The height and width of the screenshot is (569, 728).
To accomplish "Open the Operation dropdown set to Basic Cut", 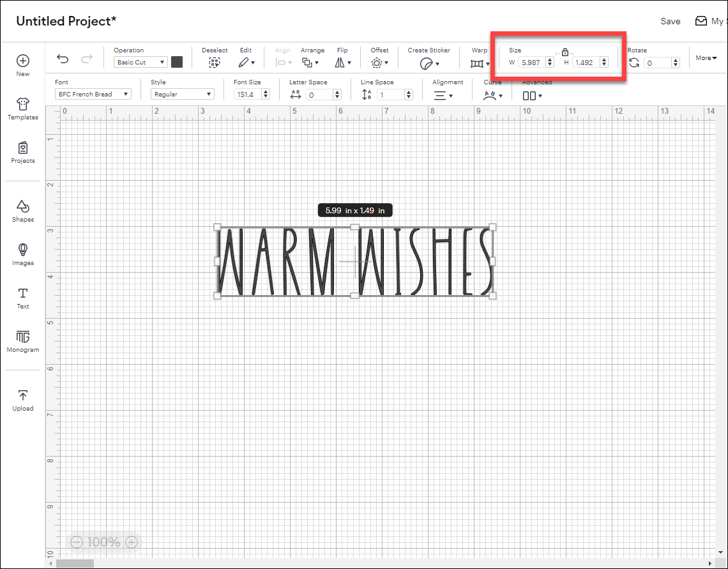I will (x=140, y=62).
